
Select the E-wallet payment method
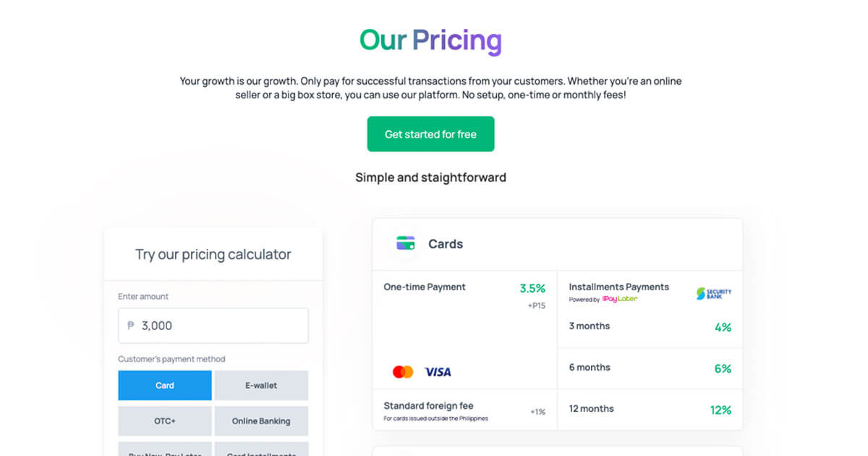coord(261,385)
